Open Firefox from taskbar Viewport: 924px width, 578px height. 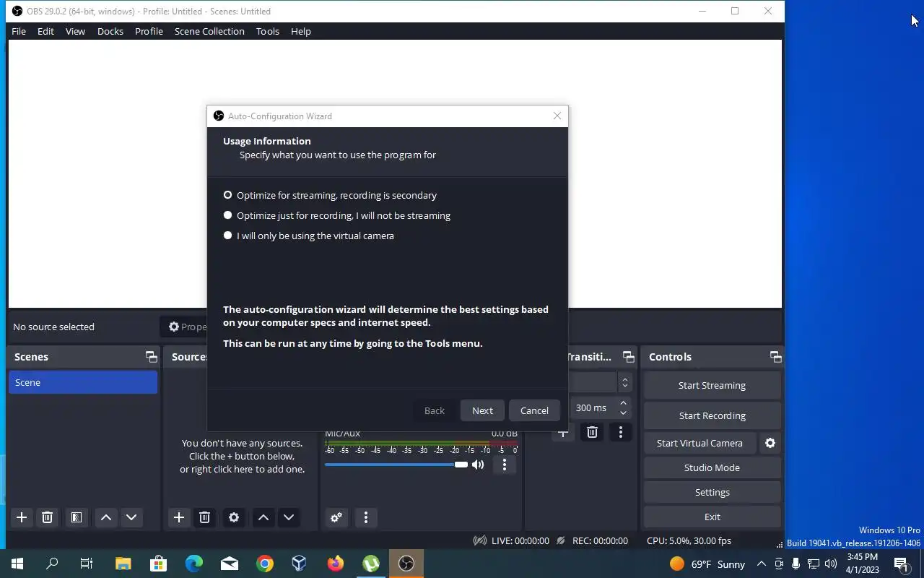coord(336,564)
